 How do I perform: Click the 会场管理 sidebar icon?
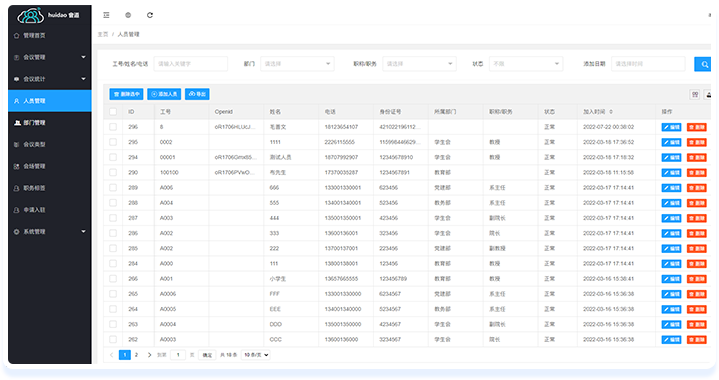click(x=17, y=166)
